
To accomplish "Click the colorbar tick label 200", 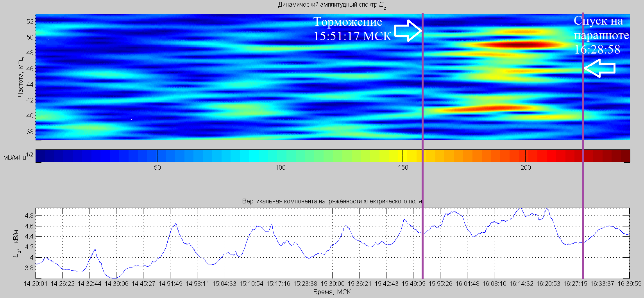I will tap(526, 168).
